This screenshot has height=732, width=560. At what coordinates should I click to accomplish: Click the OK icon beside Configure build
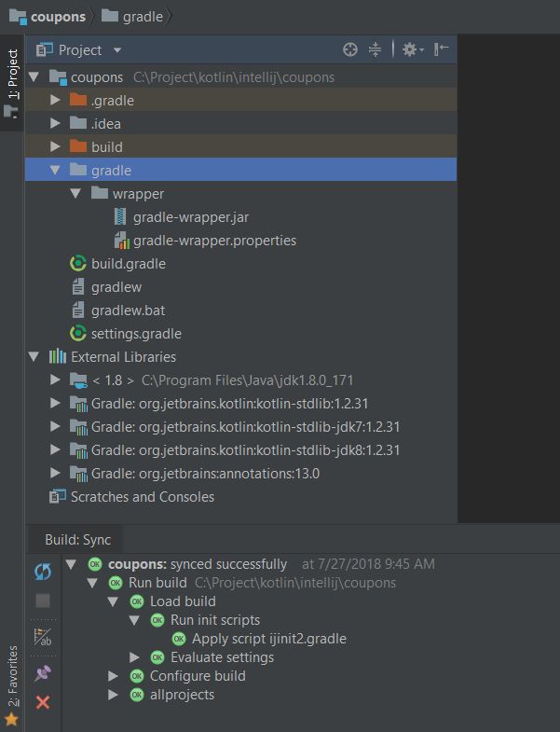[137, 676]
